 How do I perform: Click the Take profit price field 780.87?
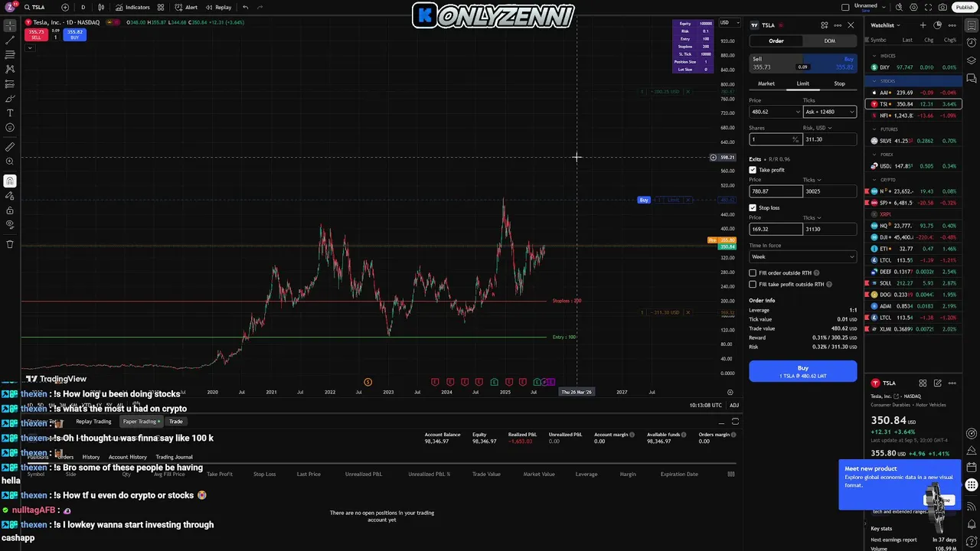tap(776, 191)
